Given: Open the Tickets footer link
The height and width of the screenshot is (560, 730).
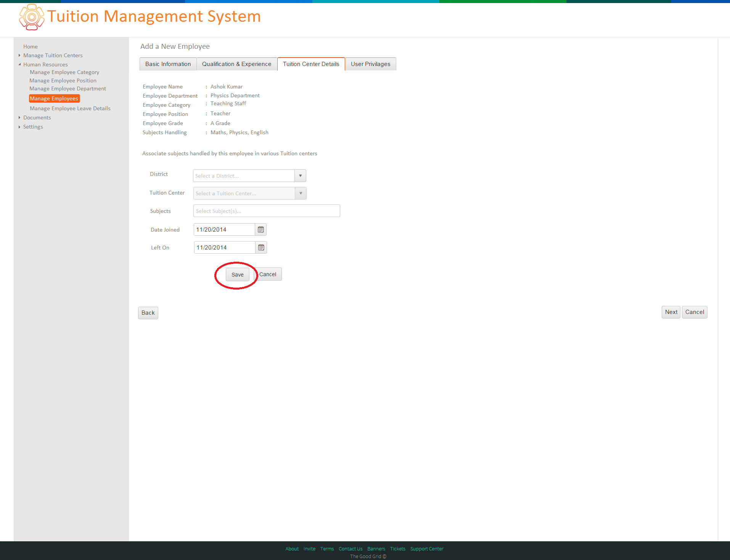Looking at the screenshot, I should [x=397, y=549].
